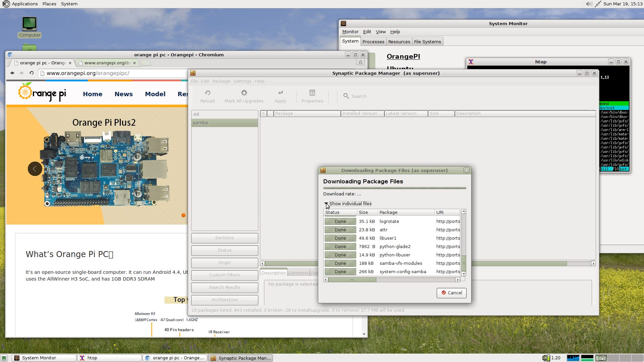Click the Sections button in Synaptic
This screenshot has height=362, width=644.
point(224,238)
